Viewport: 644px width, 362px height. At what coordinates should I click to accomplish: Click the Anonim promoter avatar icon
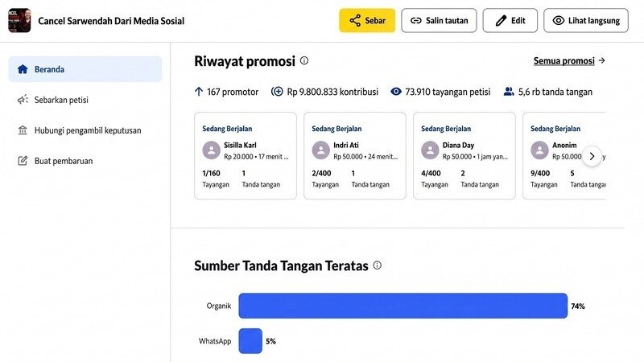click(539, 150)
